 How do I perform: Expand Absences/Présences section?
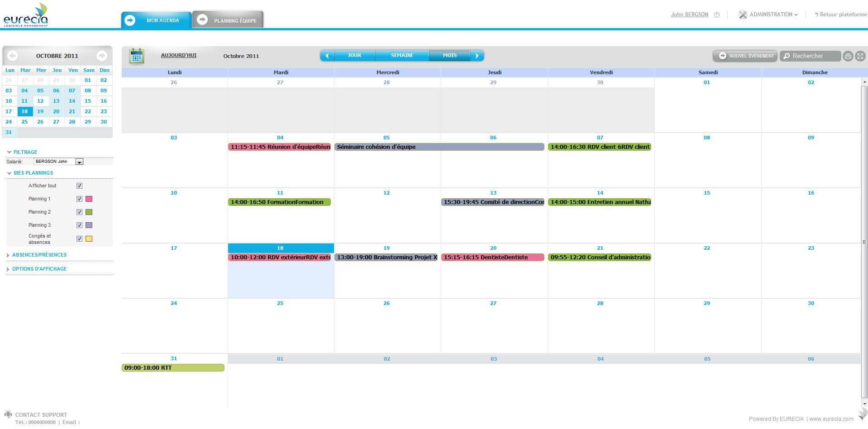[x=37, y=255]
